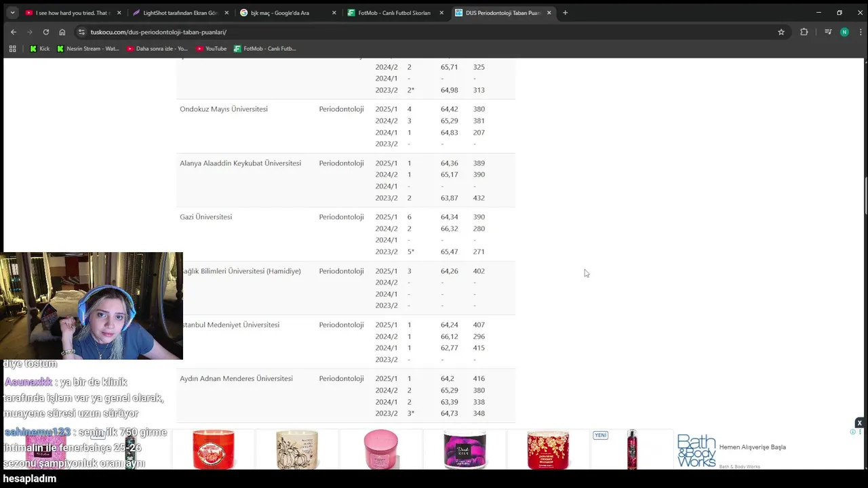The image size is (868, 488).
Task: Click Aydın Adnan Menderes Üniversitesi text
Action: pos(236,379)
